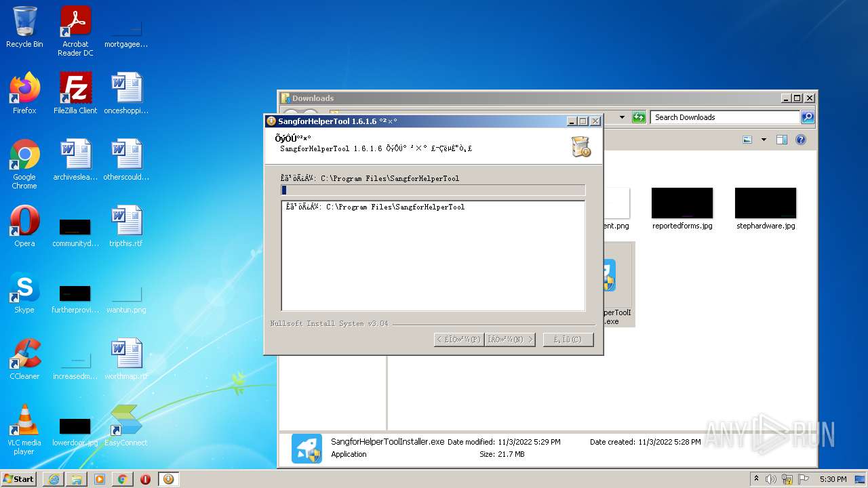868x488 pixels.
Task: Launch VLC media player shortcut
Action: [24, 430]
